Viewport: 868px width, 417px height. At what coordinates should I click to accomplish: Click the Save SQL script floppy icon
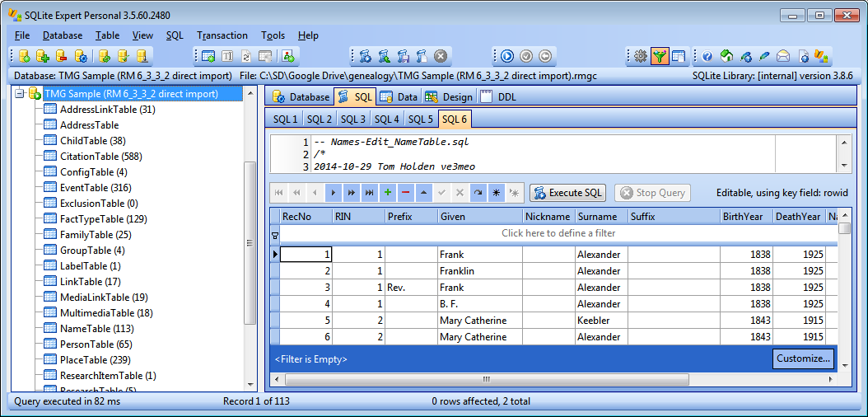point(403,56)
